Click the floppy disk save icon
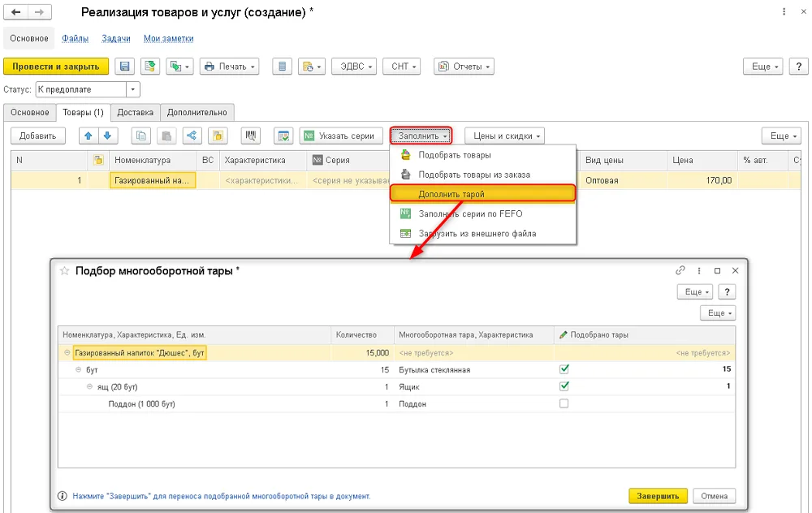 pos(124,67)
